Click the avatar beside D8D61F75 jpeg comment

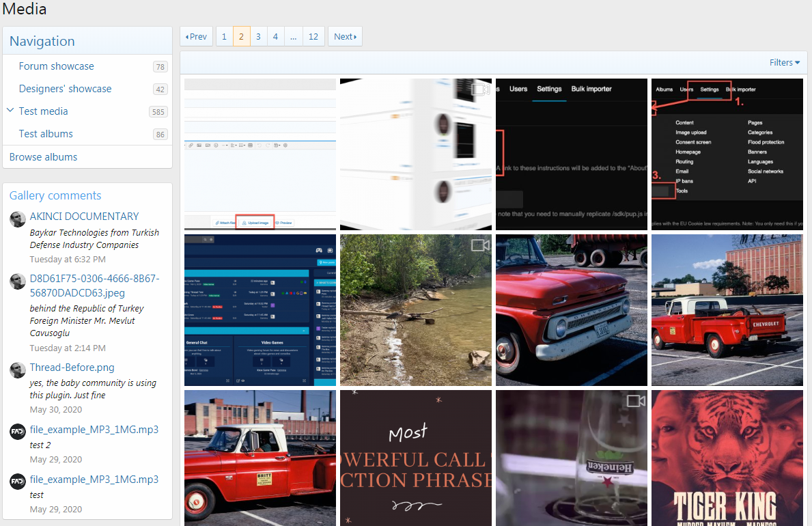18,281
